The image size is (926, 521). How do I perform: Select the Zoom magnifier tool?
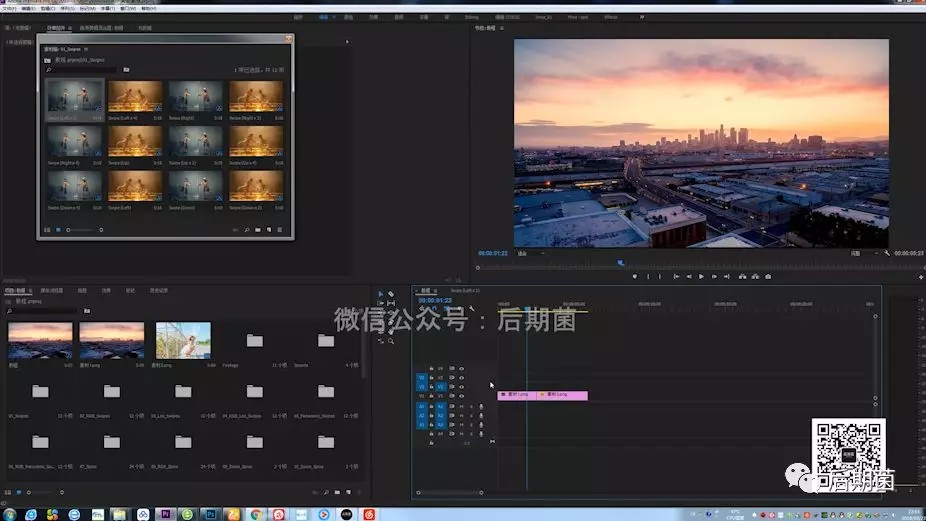391,341
